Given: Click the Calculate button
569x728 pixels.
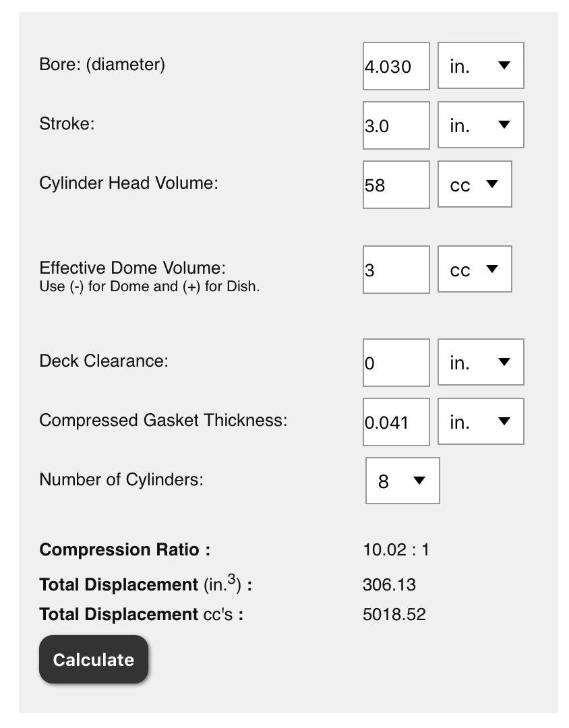Looking at the screenshot, I should (x=94, y=660).
